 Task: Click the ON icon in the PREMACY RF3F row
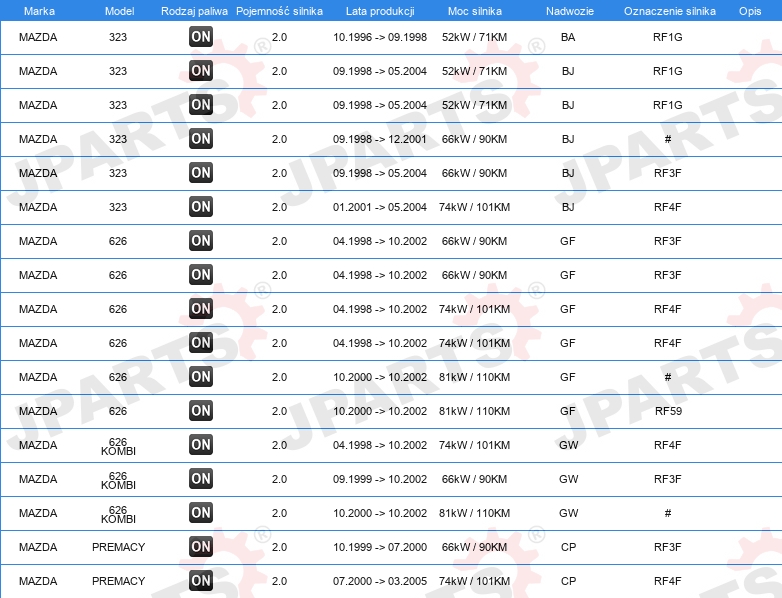(201, 547)
